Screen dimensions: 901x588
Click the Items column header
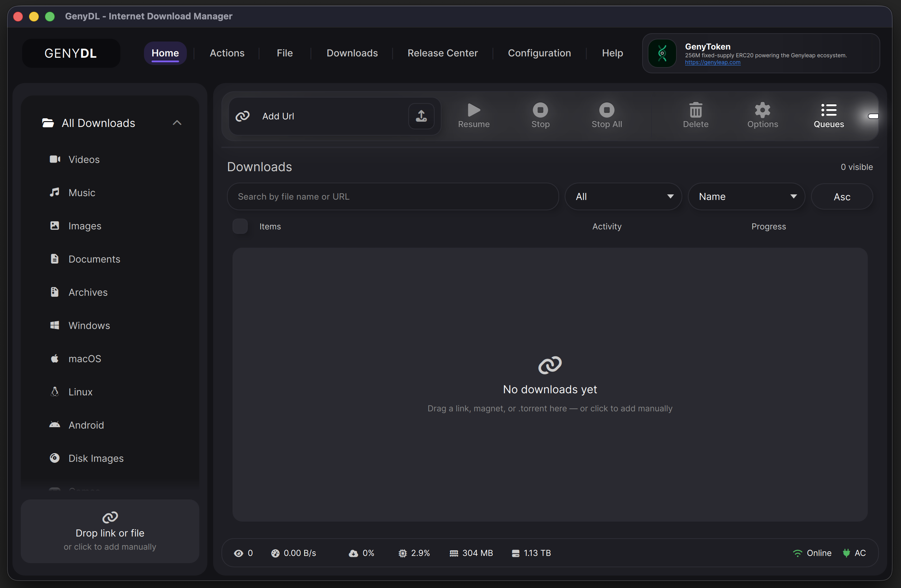pyautogui.click(x=270, y=226)
